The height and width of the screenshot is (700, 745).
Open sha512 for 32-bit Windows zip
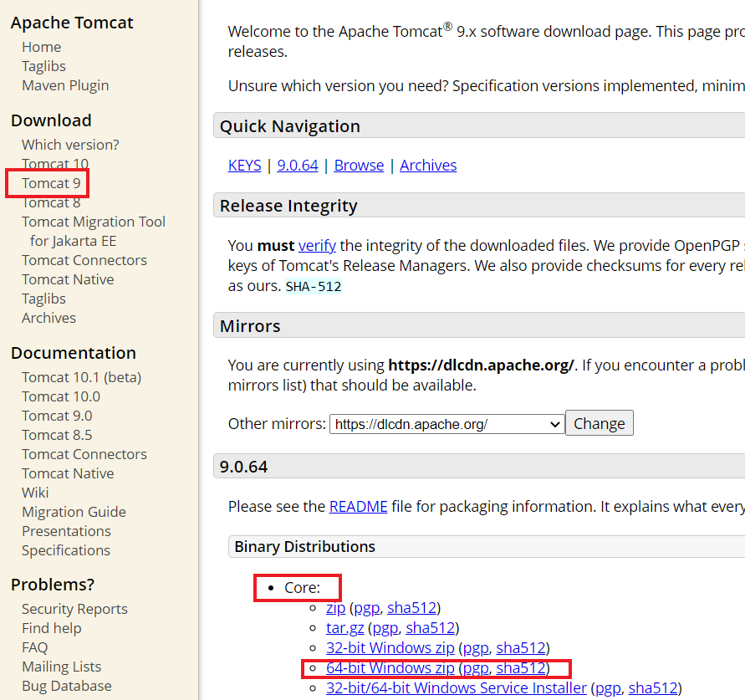(x=521, y=648)
